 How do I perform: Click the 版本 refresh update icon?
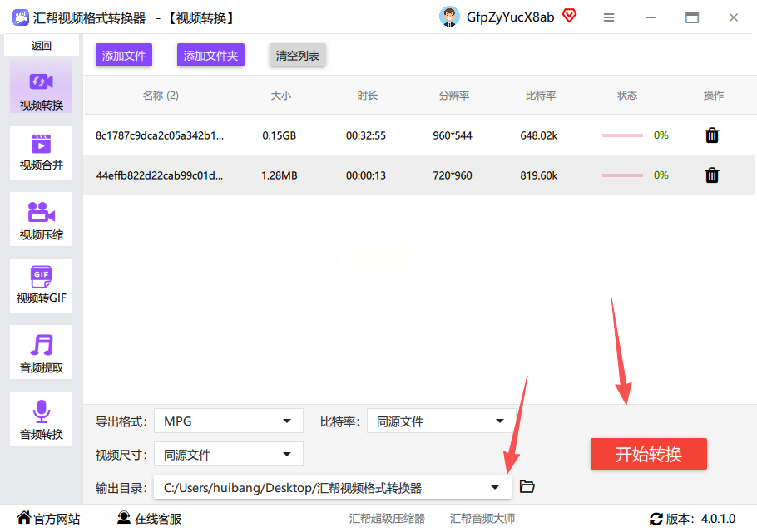tap(656, 519)
